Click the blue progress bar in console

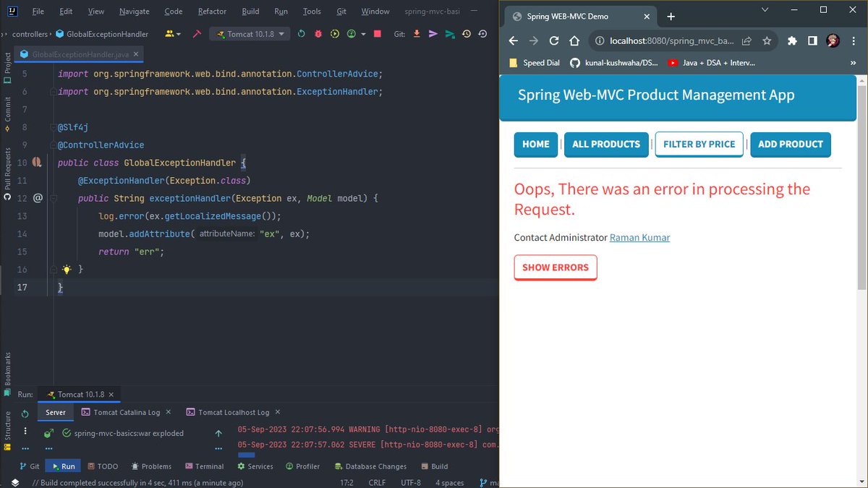[x=247, y=455]
